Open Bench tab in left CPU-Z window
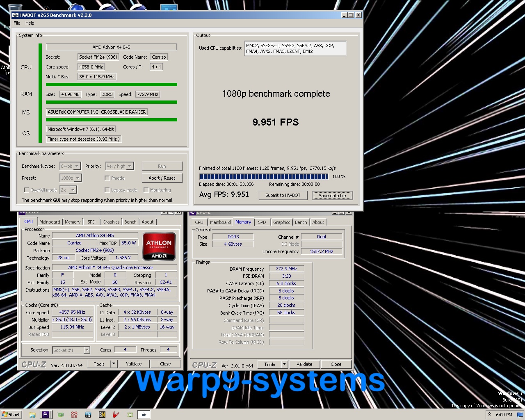This screenshot has height=420, width=525. 130,222
